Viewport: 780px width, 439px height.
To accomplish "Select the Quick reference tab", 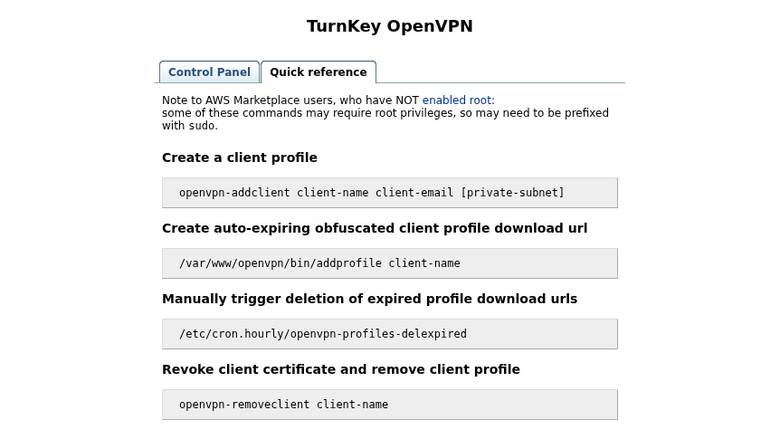I will click(x=318, y=72).
